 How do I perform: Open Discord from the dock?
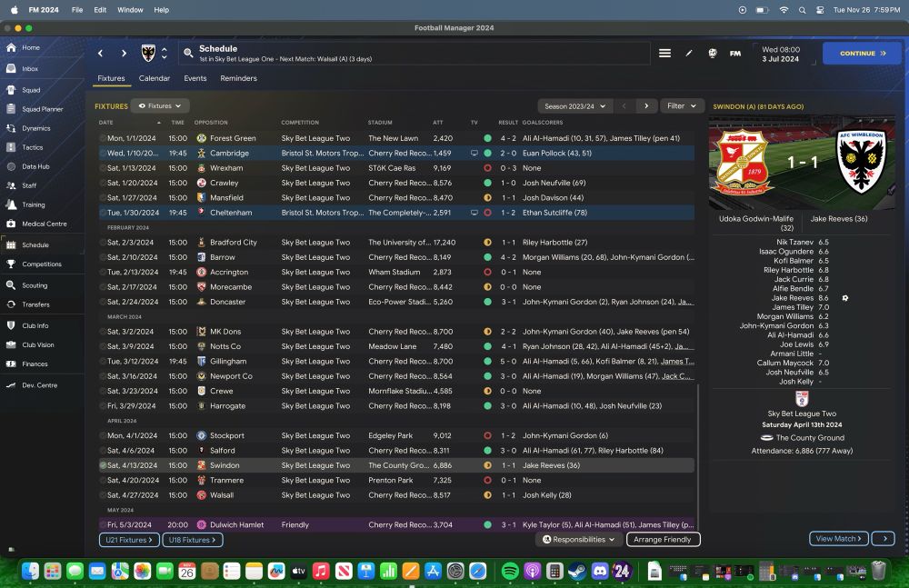600,571
